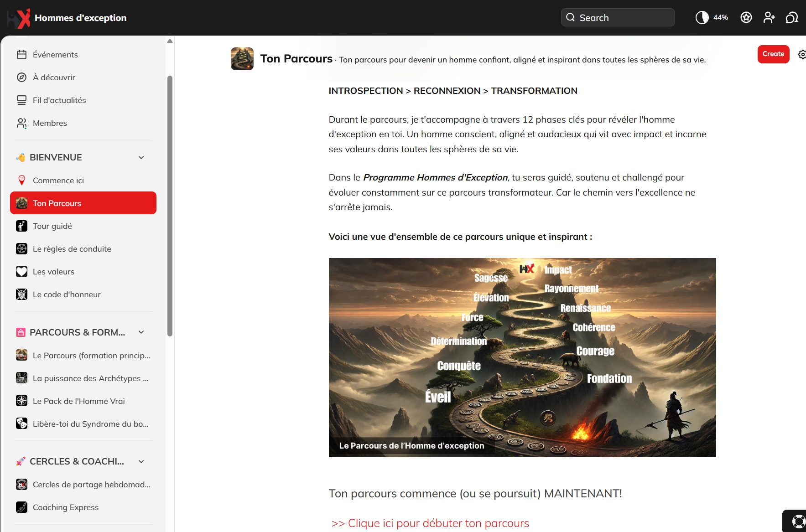Click the magnifier icon in search box
Screen dimensions: 806x532
pos(570,17)
